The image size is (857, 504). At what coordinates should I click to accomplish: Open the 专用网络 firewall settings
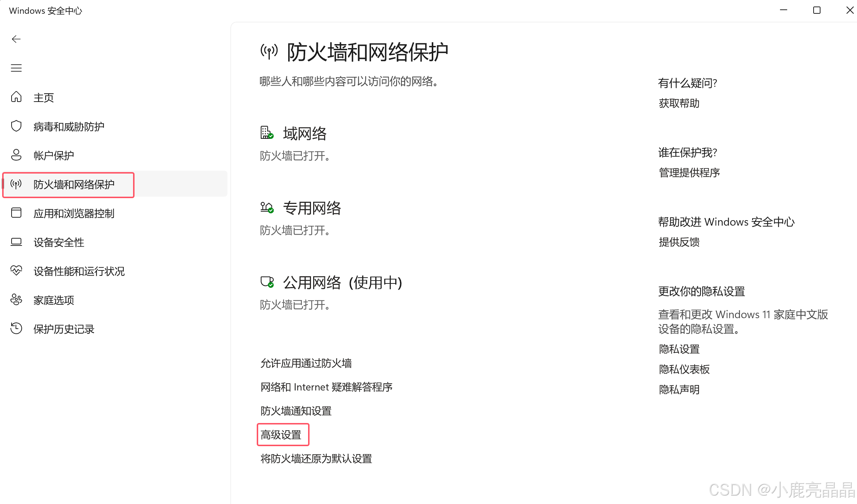pos(312,208)
